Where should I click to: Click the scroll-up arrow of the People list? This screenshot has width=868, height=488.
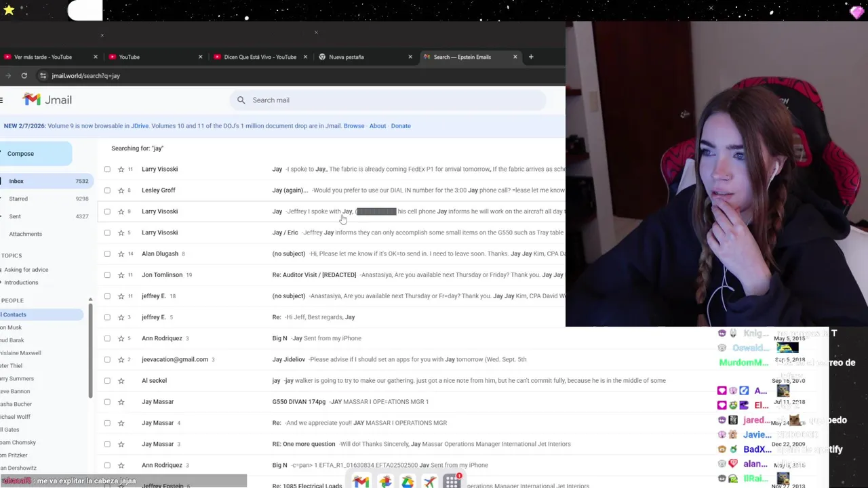coord(90,300)
